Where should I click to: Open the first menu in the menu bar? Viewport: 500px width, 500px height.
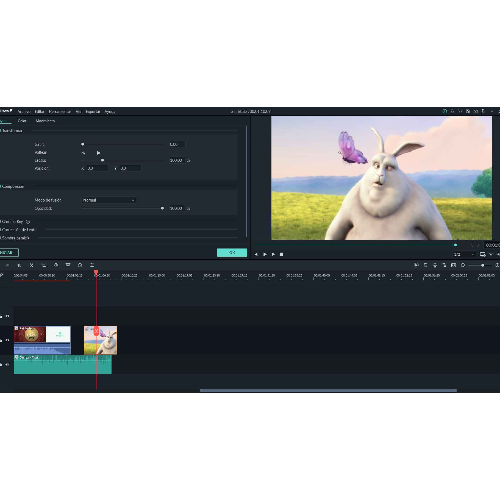tap(24, 112)
